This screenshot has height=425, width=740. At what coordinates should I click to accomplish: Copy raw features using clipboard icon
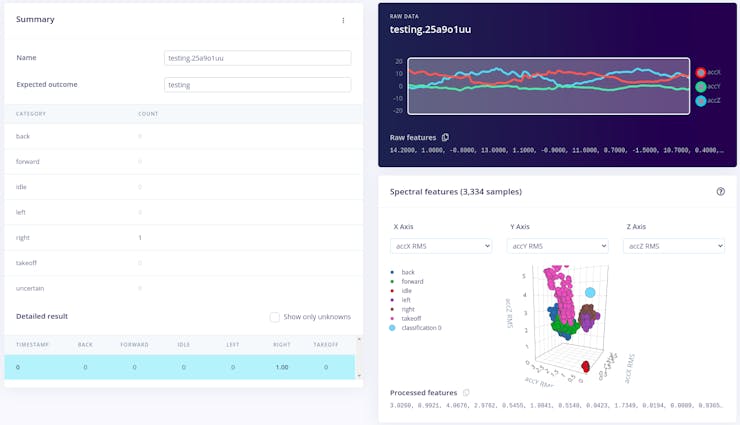[445, 137]
